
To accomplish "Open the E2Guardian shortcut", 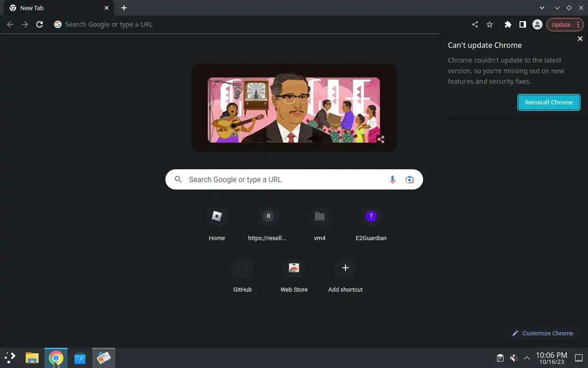I will [x=371, y=224].
